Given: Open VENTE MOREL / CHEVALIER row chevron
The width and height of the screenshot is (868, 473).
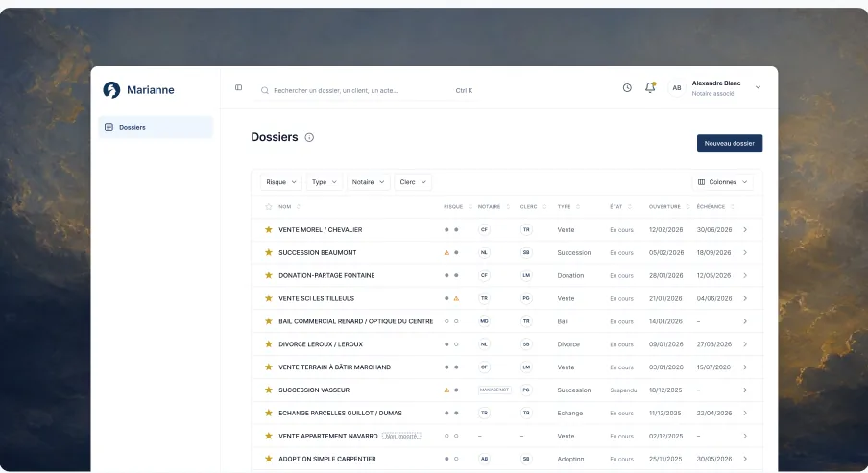Looking at the screenshot, I should pyautogui.click(x=745, y=229).
